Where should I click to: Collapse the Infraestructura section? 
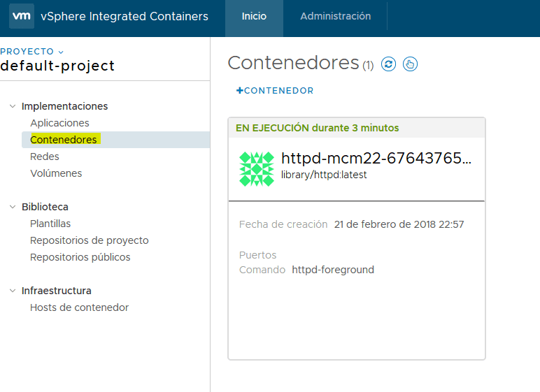12,291
